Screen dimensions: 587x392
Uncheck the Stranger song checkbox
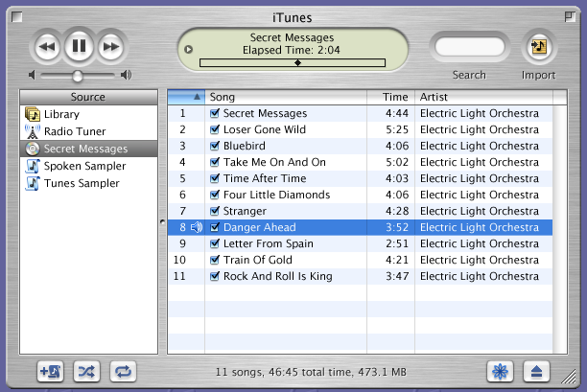pyautogui.click(x=215, y=211)
